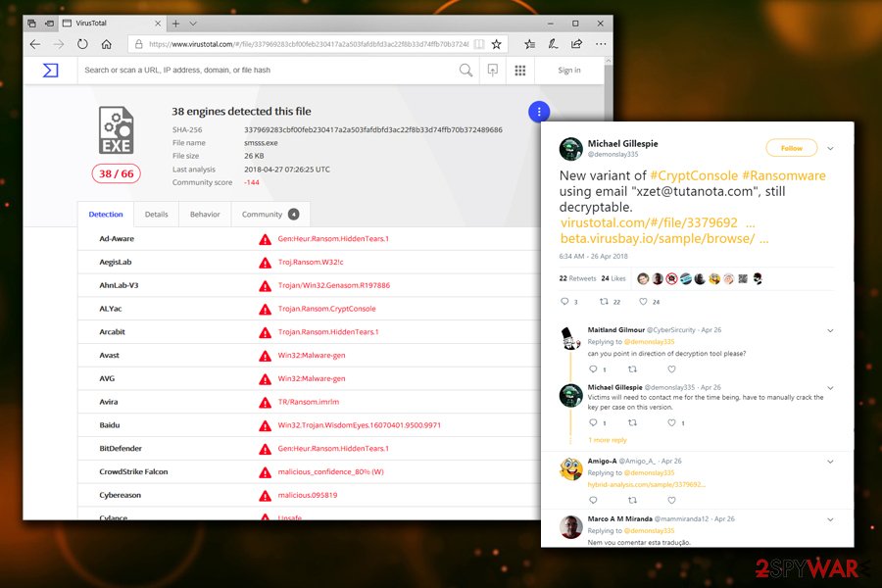
Task: Expand main tweet options chevron
Action: (x=830, y=149)
